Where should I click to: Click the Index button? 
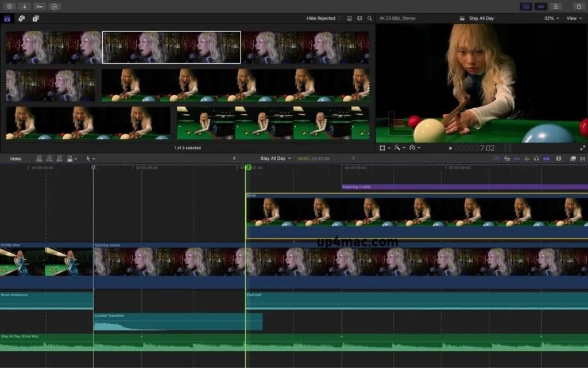click(16, 159)
